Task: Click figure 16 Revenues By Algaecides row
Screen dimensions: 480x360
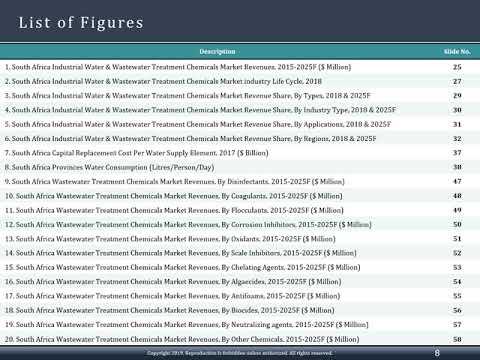Action: coord(173,282)
